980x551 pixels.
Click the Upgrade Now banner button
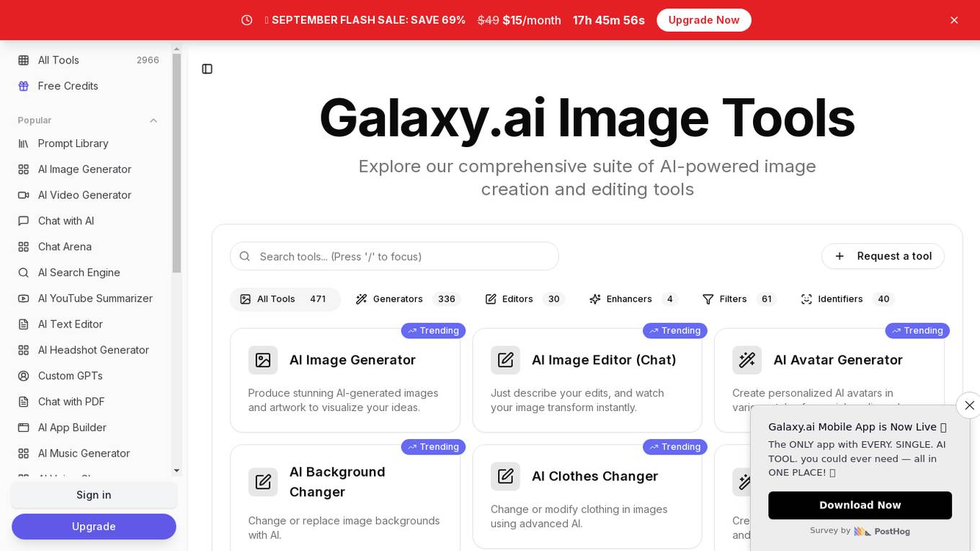(704, 20)
